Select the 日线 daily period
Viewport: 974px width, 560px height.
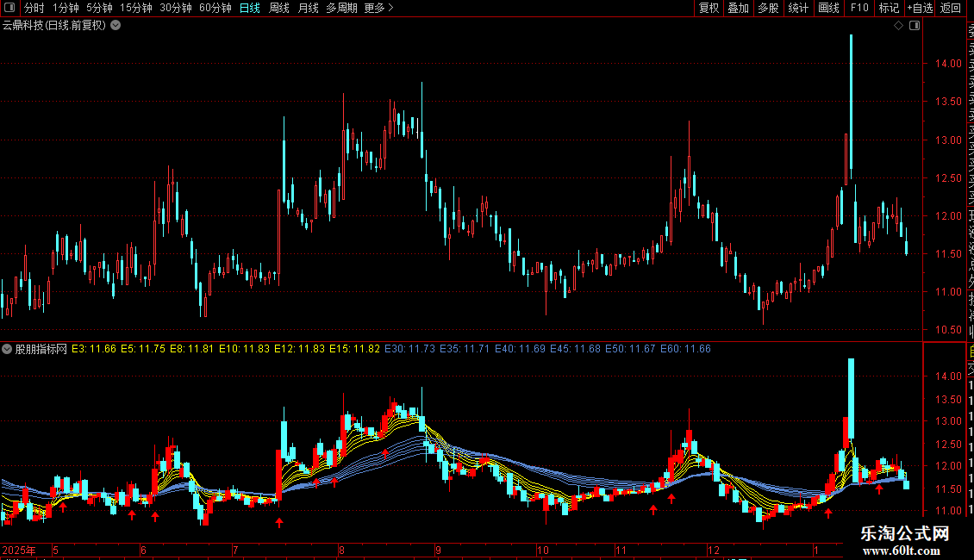pos(250,8)
